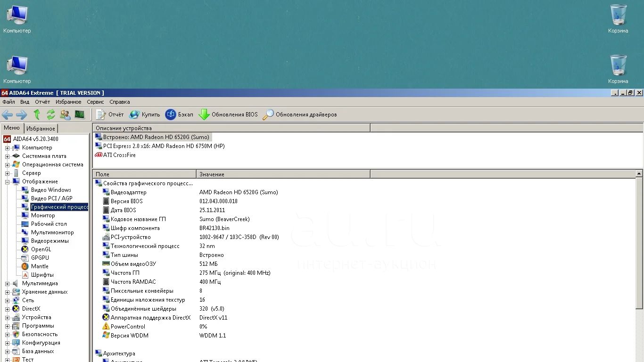
Task: Click the green Up arrow toolbar icon
Action: 37,115
